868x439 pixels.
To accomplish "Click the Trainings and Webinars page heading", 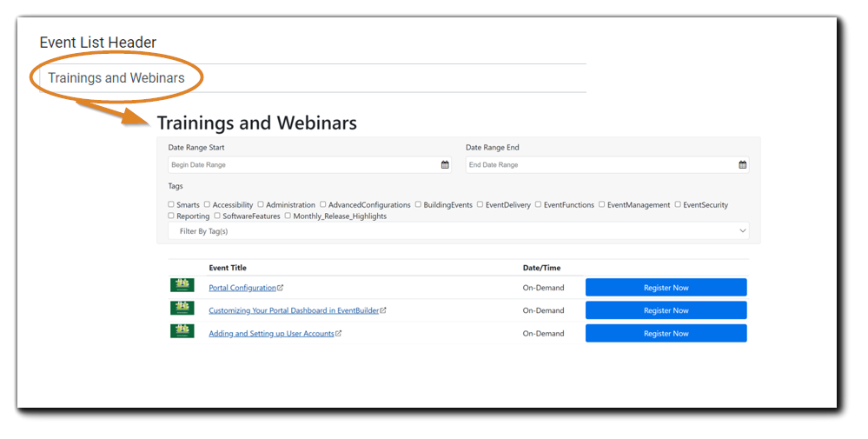I will coord(257,123).
